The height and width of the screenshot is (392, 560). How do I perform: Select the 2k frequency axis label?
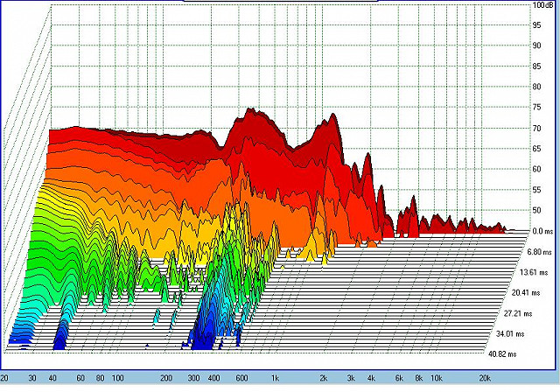(323, 378)
